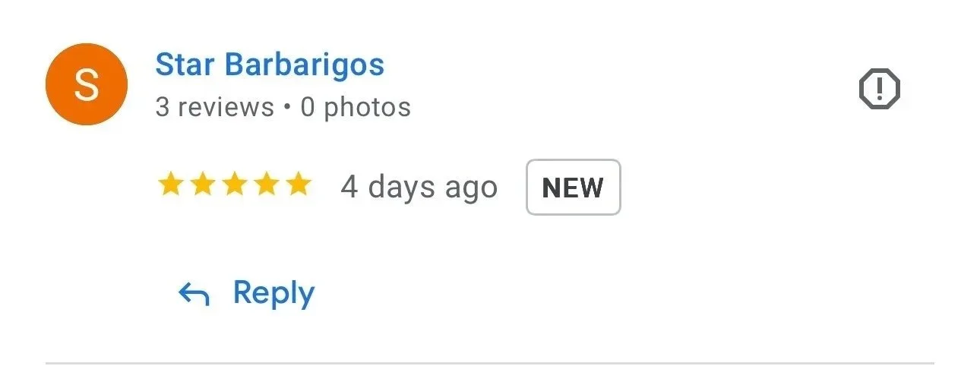Click the white letter S inside the avatar
Screen dimensions: 980x366
pos(87,84)
